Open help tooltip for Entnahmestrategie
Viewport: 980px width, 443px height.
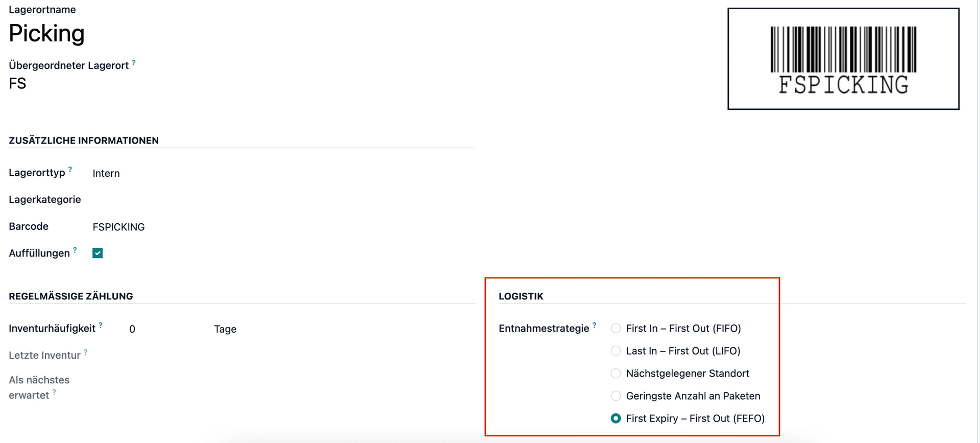[x=594, y=324]
